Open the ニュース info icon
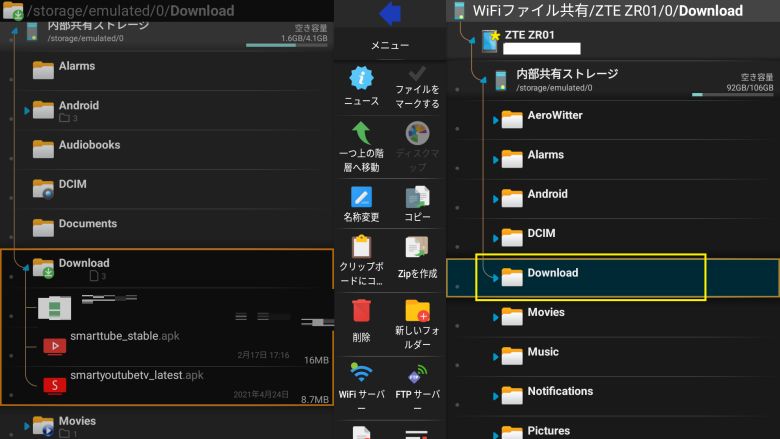 point(362,78)
